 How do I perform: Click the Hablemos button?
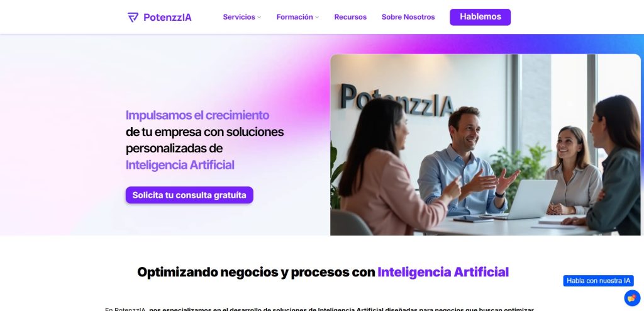coord(480,17)
